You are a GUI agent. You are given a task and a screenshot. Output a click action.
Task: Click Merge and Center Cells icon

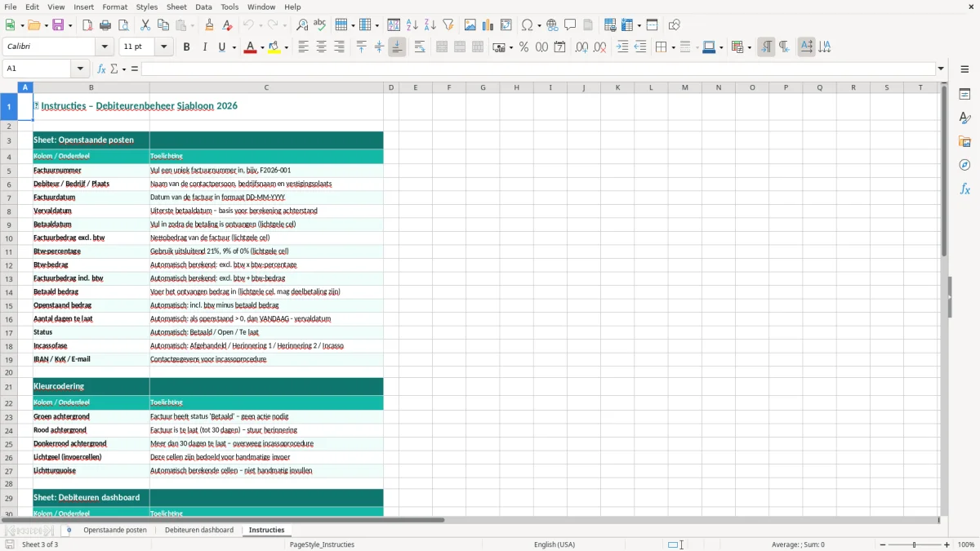click(x=442, y=47)
